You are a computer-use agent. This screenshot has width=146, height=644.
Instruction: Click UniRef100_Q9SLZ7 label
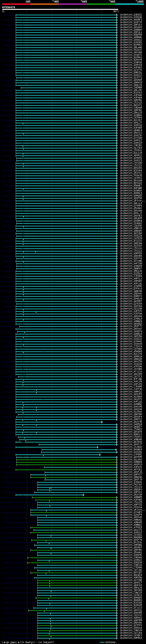(x=131, y=123)
